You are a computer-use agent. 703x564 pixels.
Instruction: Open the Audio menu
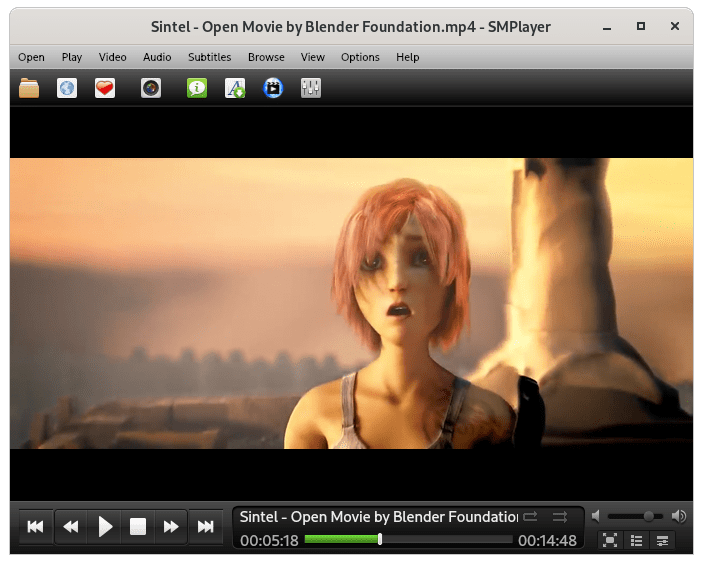(157, 57)
